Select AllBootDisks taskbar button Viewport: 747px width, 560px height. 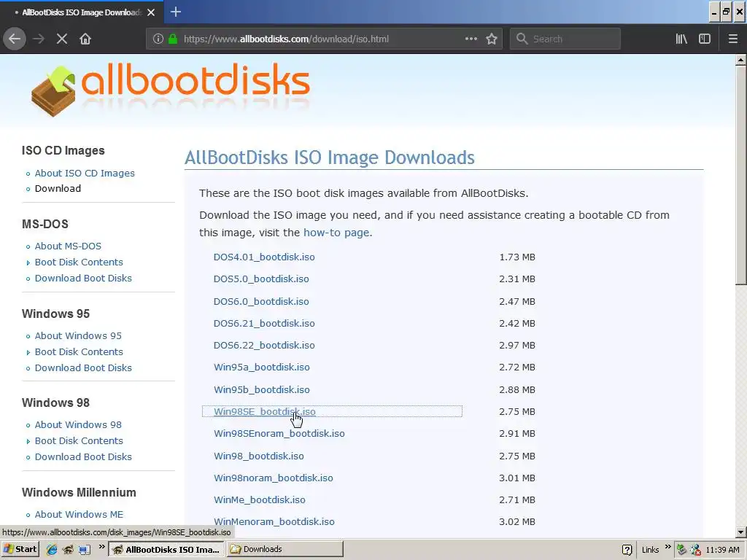pos(167,549)
